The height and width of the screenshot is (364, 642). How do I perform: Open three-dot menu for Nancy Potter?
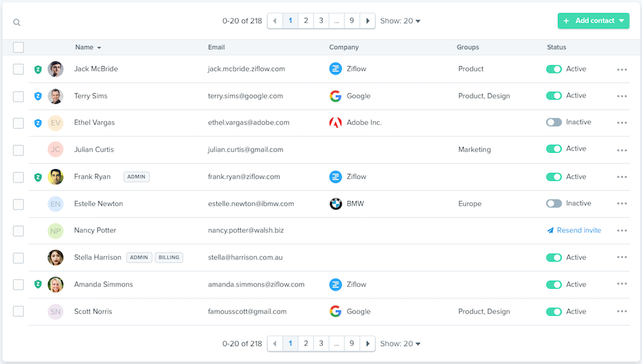pyautogui.click(x=622, y=231)
